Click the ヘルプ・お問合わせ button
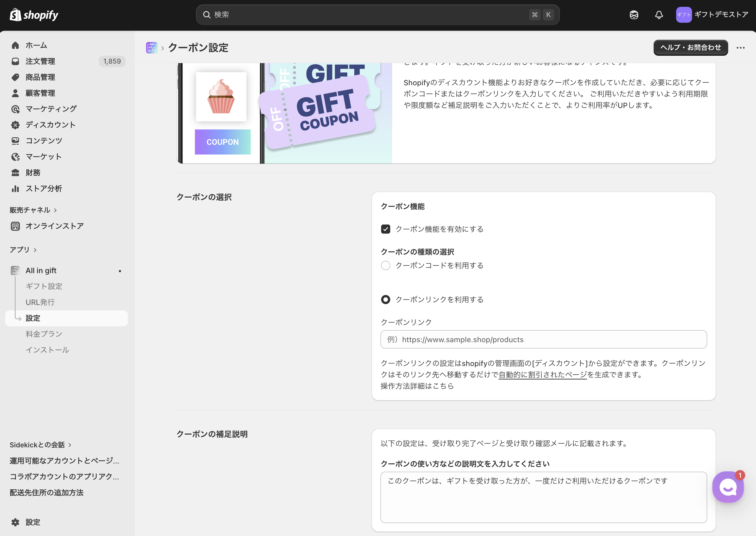The width and height of the screenshot is (756, 536). pos(690,47)
